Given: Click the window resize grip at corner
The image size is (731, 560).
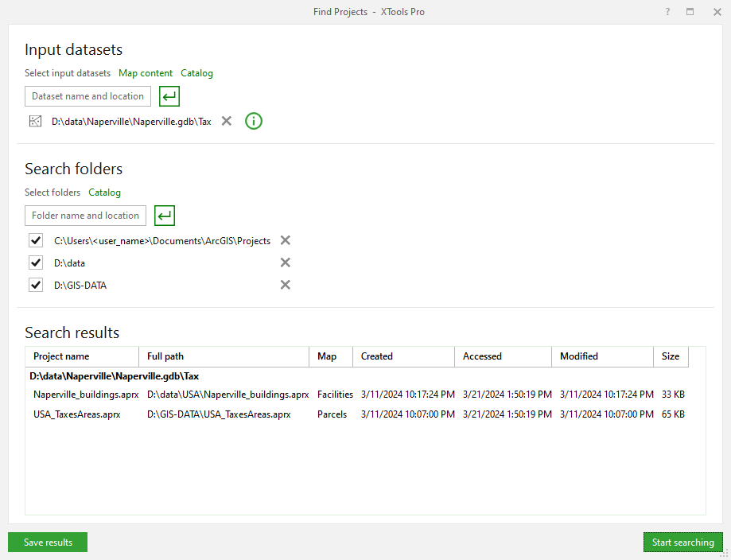Looking at the screenshot, I should point(724,554).
